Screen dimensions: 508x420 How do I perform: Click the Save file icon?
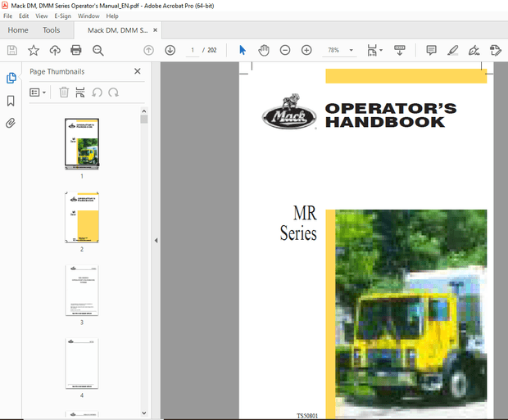[12, 50]
